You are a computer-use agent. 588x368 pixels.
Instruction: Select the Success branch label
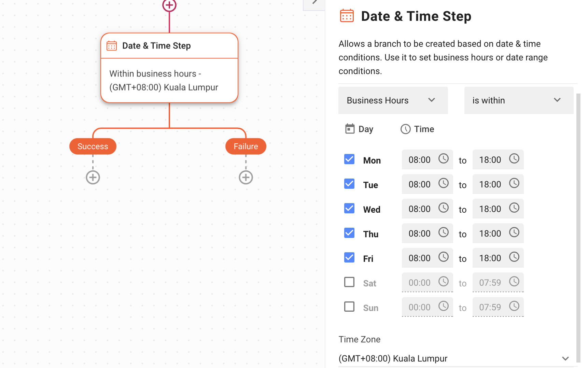click(x=93, y=146)
